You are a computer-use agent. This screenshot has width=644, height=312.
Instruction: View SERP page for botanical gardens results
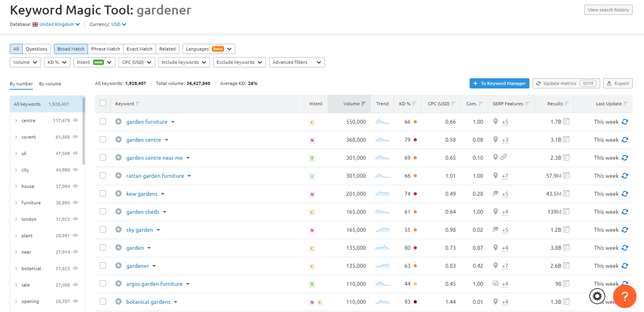[x=566, y=302]
